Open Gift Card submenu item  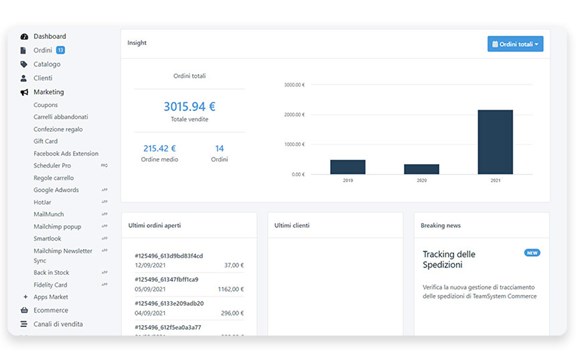pos(46,141)
